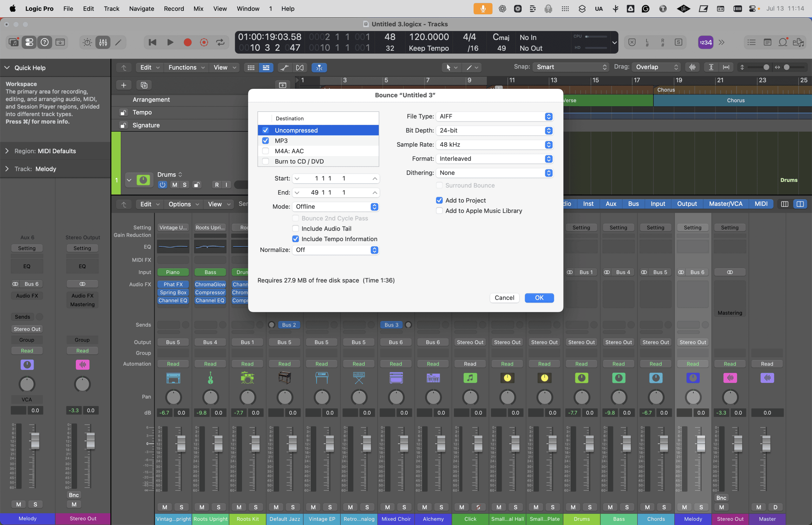Enable M4A: AAC destination
Screen dimensions: 812x525
pos(265,151)
